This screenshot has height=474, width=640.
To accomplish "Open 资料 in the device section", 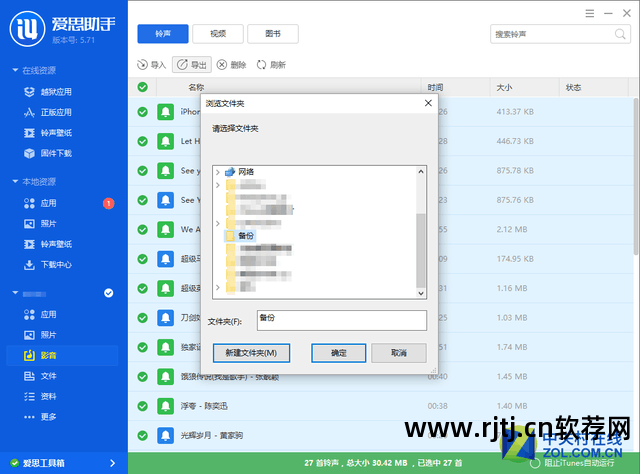I will point(40,396).
